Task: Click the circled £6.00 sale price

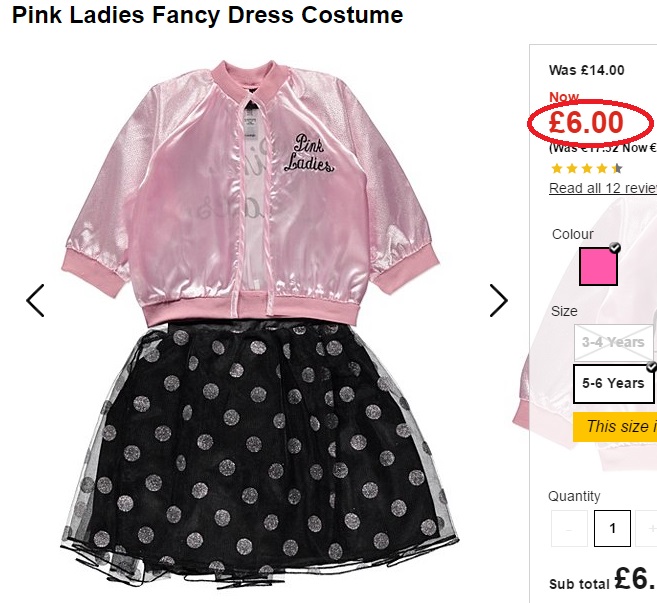Action: point(587,123)
